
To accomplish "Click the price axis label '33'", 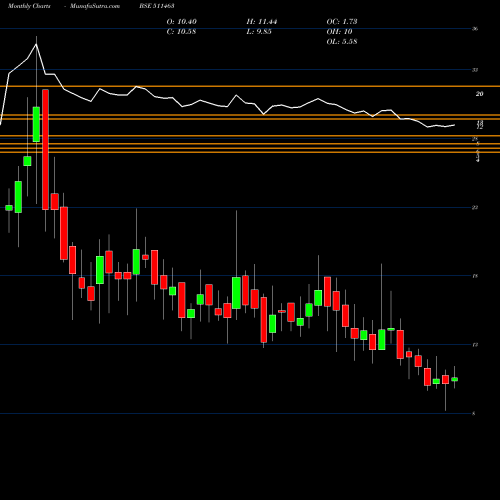I will (x=475, y=70).
